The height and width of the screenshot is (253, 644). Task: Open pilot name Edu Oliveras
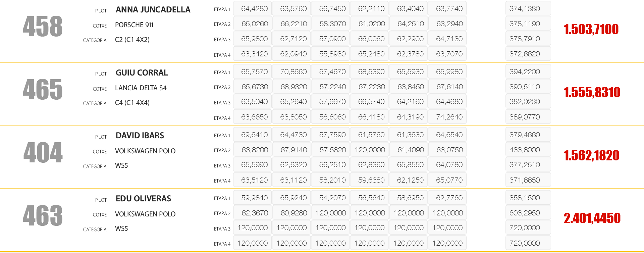143,199
